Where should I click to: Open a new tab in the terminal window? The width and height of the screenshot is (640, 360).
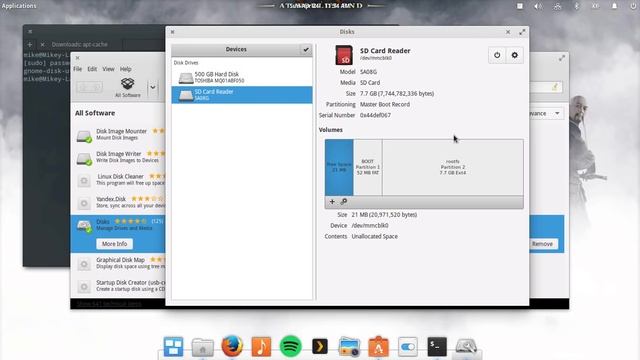pos(30,44)
